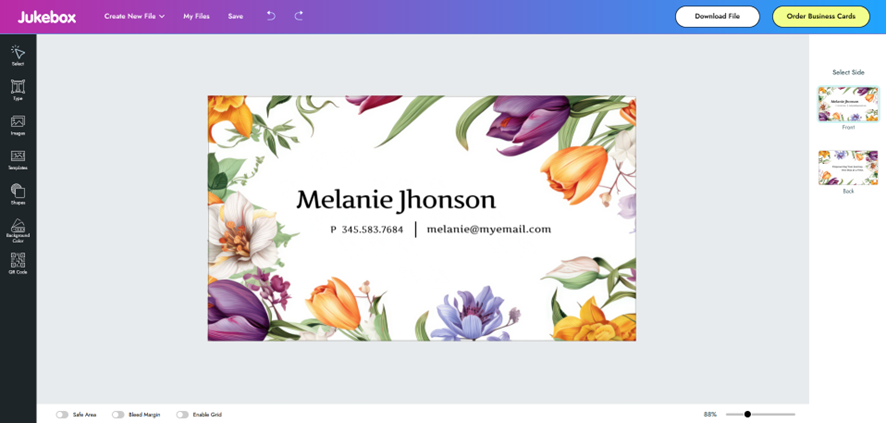Adjust the zoom slider handle
Viewport: 886px width, 423px height.
[747, 414]
